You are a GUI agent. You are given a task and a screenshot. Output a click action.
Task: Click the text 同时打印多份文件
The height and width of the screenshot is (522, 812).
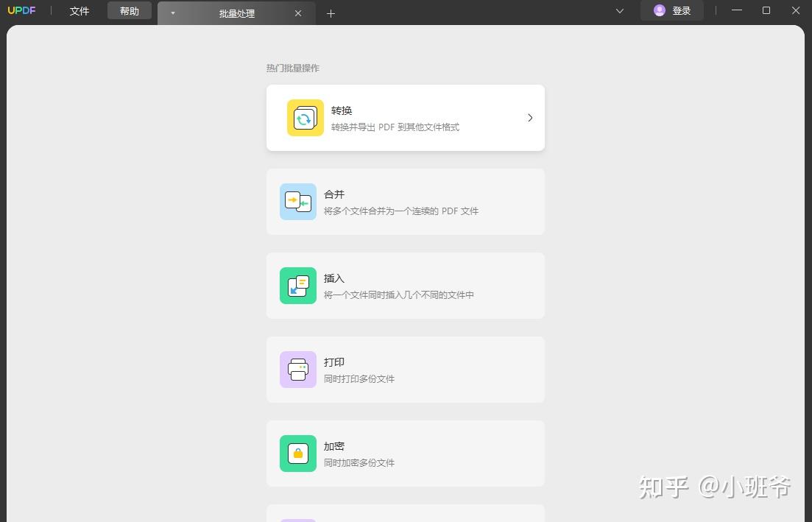click(x=359, y=379)
